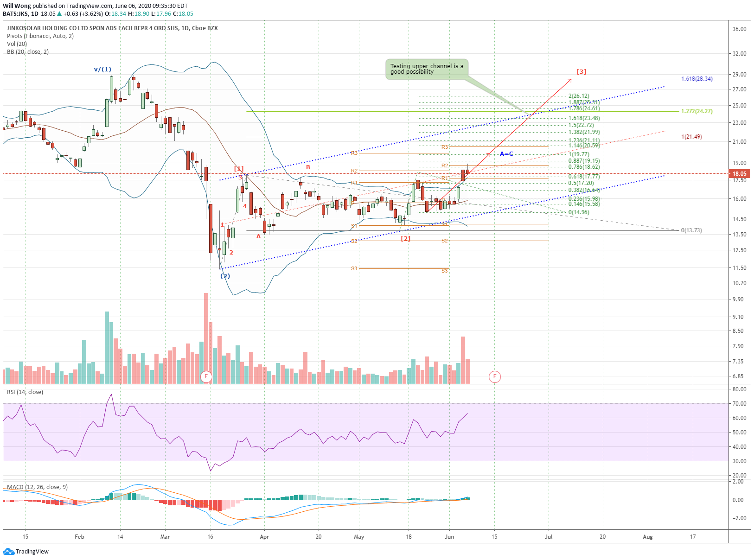Click the red B corrective wave label
Screen dimensions: 754x560
(x=308, y=167)
